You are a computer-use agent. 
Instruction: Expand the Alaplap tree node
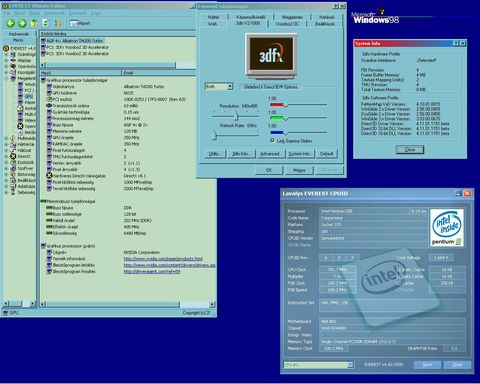[x=6, y=60]
